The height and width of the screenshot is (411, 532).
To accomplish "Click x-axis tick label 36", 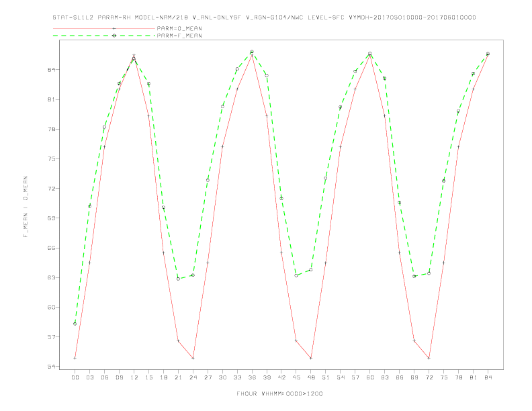I will coord(252,377).
